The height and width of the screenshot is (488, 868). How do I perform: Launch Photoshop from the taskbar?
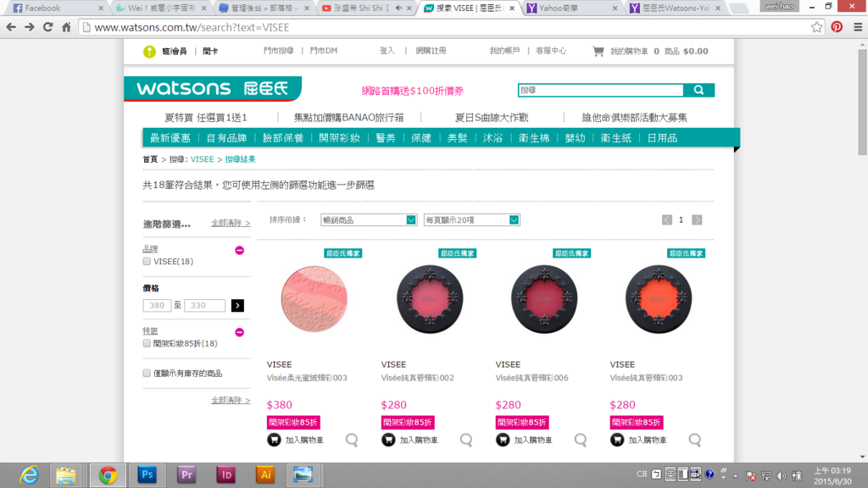(147, 474)
